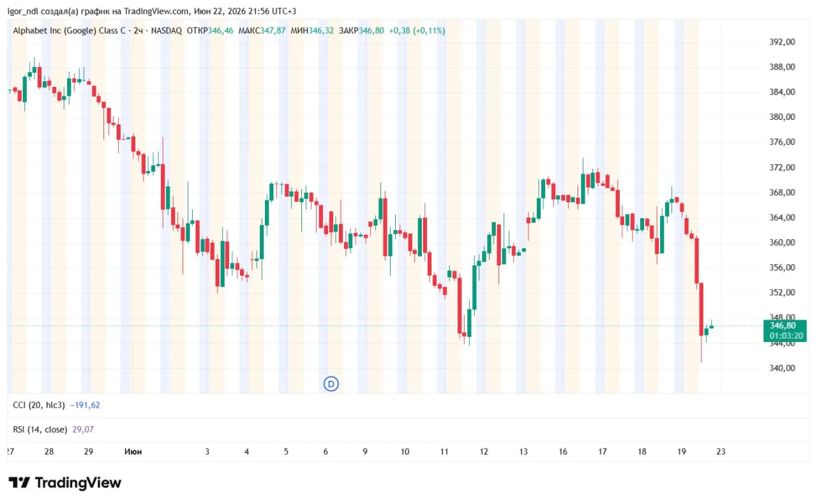Click the 388,00 price axis label
Image resolution: width=817 pixels, height=504 pixels.
click(782, 67)
